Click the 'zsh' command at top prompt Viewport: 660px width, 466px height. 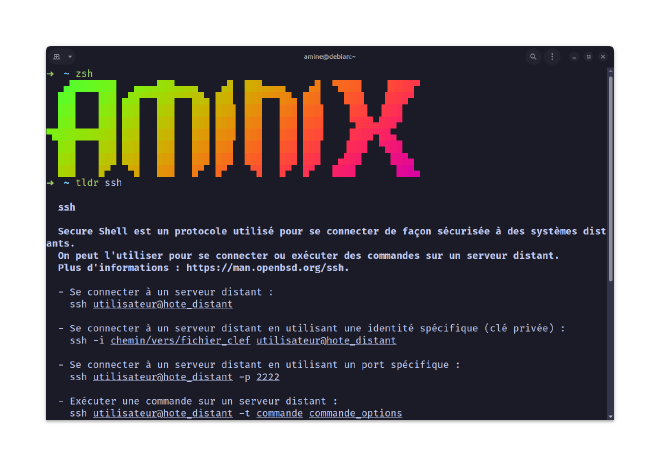84,74
